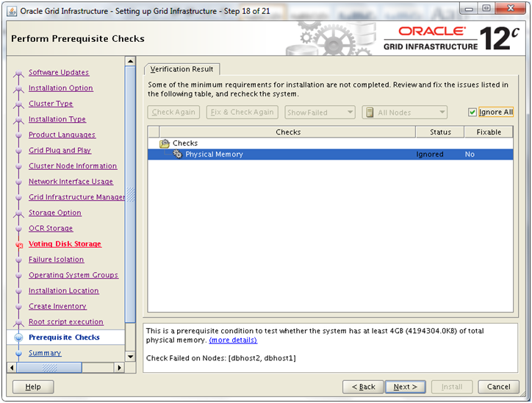Click the step marker beside Summary
The image size is (532, 403).
18,353
